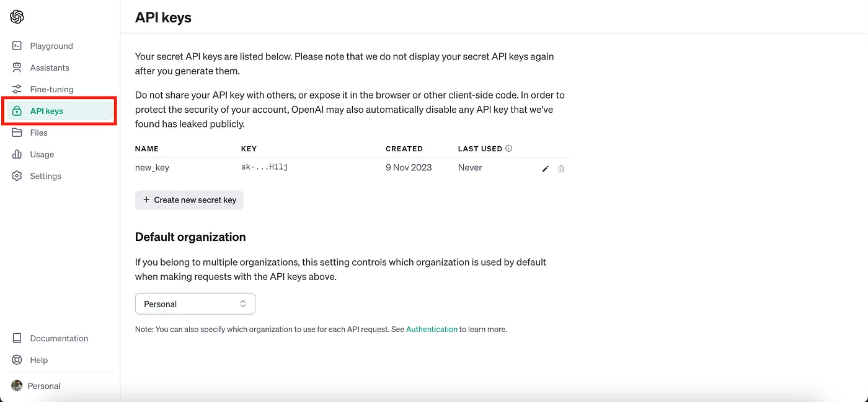
Task: Open Documentation from the sidebar
Action: click(60, 338)
